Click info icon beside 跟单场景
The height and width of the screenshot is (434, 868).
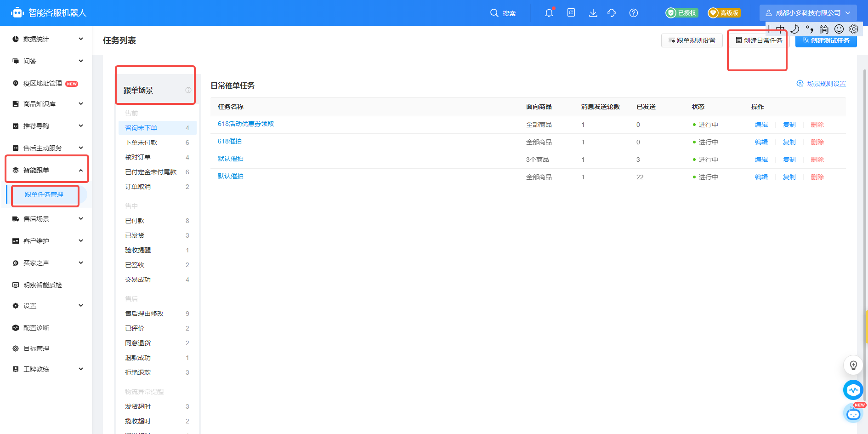point(188,90)
